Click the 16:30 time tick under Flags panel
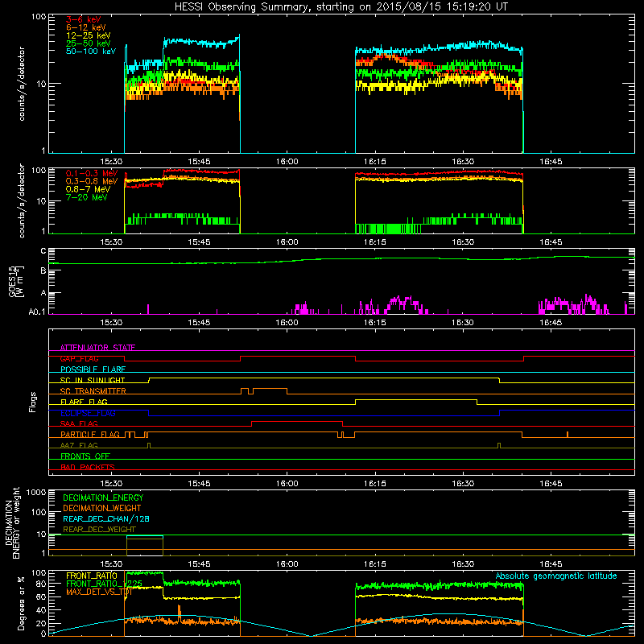Image resolution: width=644 pixels, height=644 pixels. pyautogui.click(x=463, y=484)
